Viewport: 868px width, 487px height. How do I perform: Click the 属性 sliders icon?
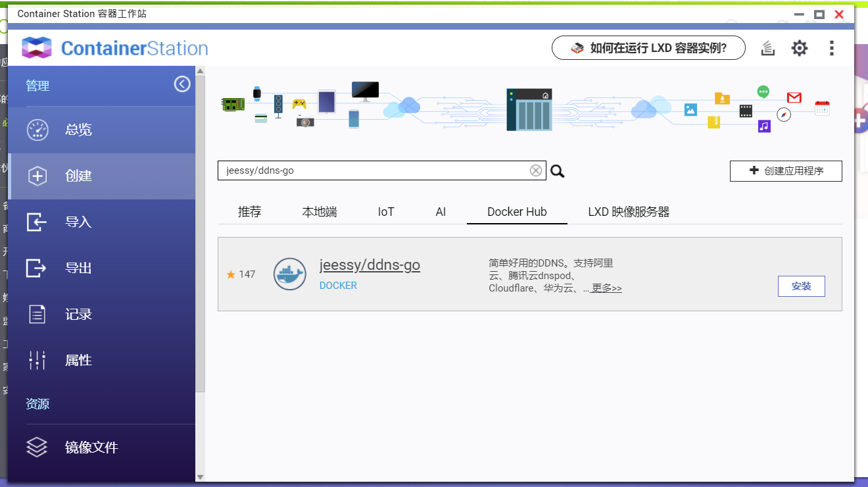[37, 360]
